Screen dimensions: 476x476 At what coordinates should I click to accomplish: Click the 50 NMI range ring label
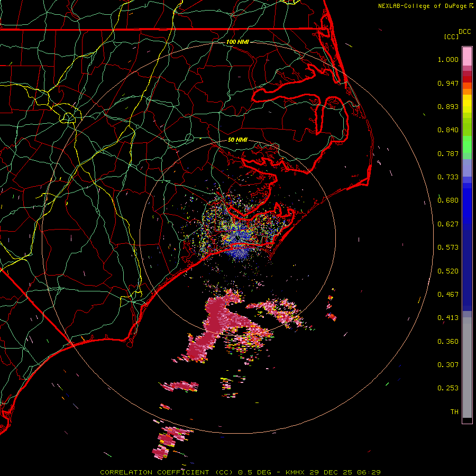click(237, 140)
